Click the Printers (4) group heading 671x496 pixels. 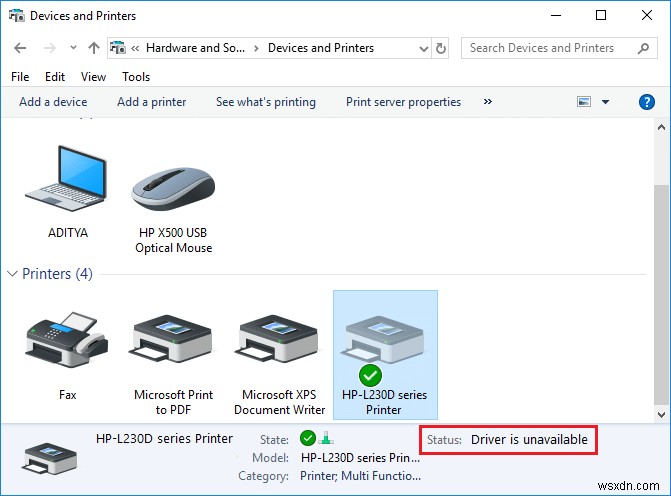pyautogui.click(x=57, y=273)
